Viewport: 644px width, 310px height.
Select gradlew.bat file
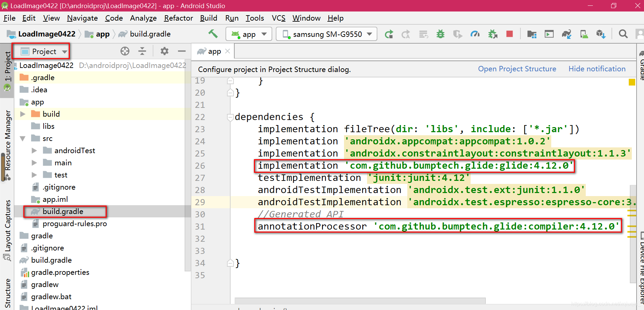51,296
